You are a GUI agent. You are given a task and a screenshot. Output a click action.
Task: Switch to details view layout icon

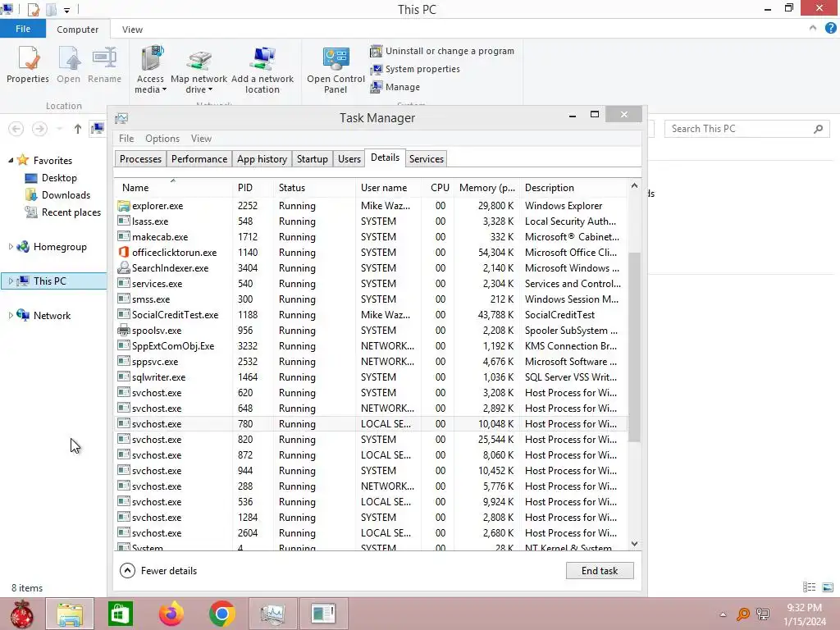[809, 587]
